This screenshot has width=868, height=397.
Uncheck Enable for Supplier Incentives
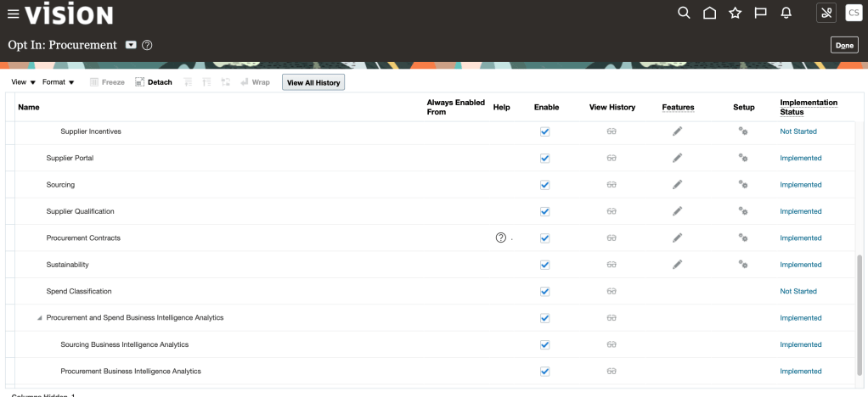point(545,131)
